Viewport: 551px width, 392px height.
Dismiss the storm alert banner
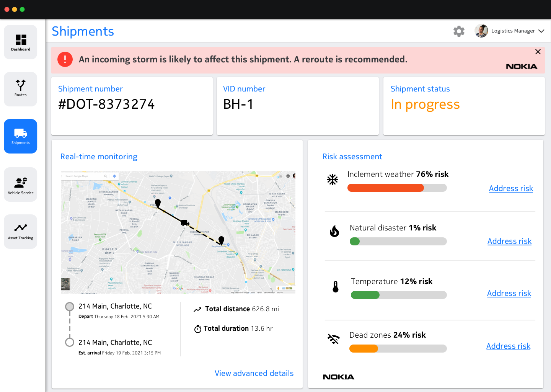(x=538, y=52)
